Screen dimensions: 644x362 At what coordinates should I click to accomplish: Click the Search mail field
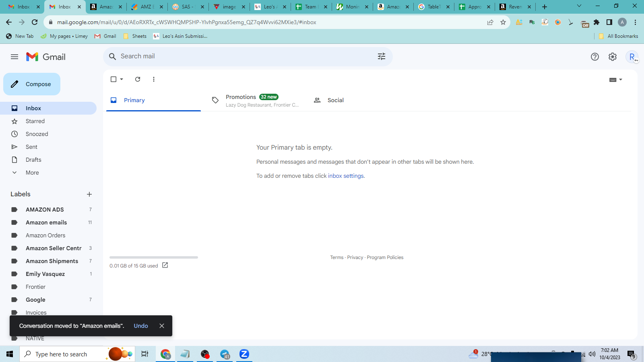(248, 57)
